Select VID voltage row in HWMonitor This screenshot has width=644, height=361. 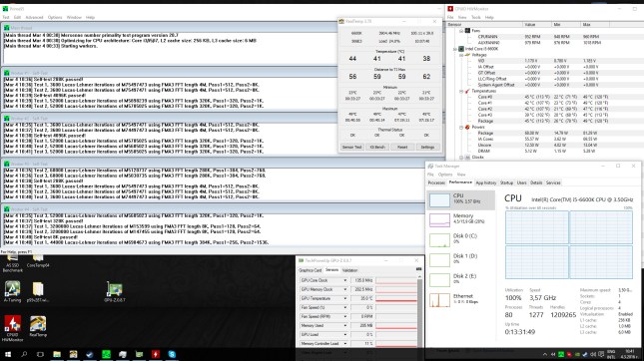click(544, 61)
